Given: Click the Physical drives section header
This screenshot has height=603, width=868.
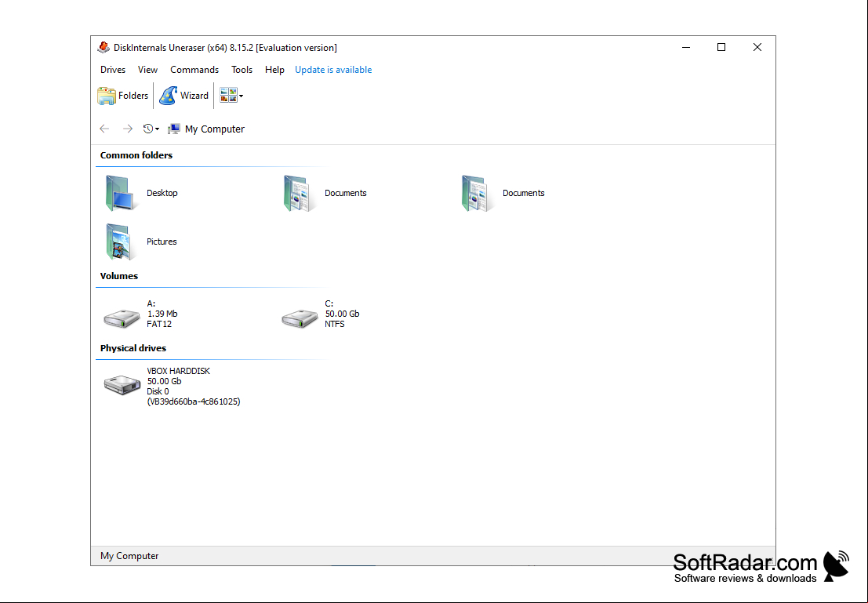Looking at the screenshot, I should (133, 348).
